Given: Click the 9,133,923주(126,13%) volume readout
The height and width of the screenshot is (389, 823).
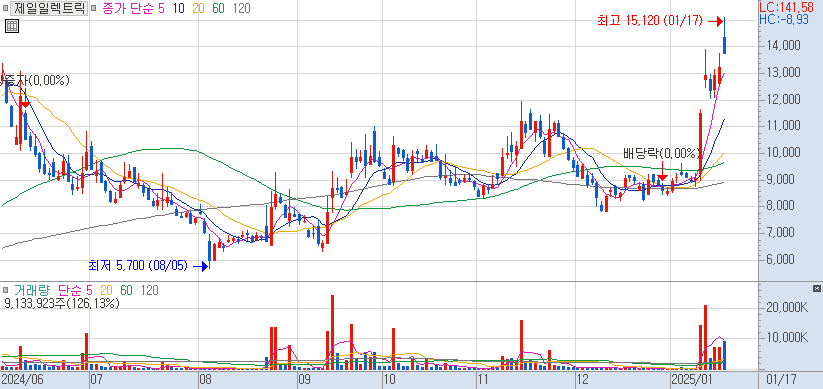Looking at the screenshot, I should (61, 303).
